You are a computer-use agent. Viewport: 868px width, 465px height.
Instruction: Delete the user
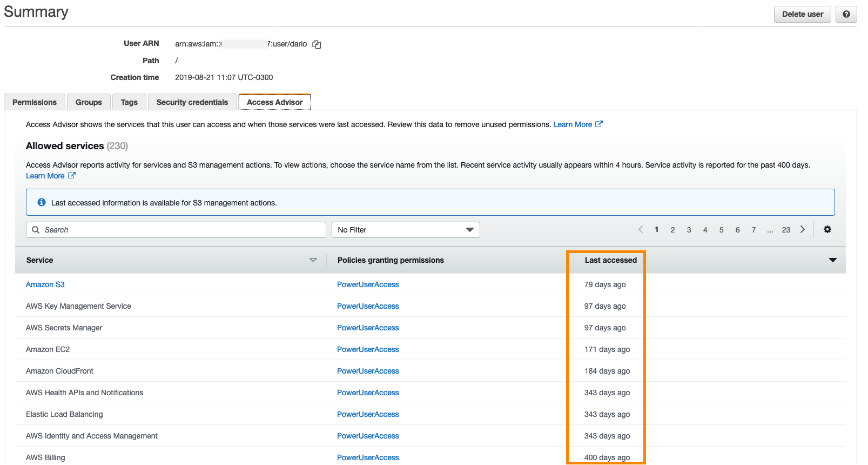pos(803,14)
